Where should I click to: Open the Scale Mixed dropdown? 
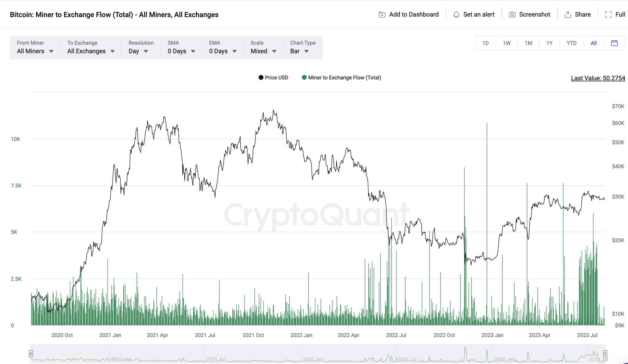coord(263,51)
